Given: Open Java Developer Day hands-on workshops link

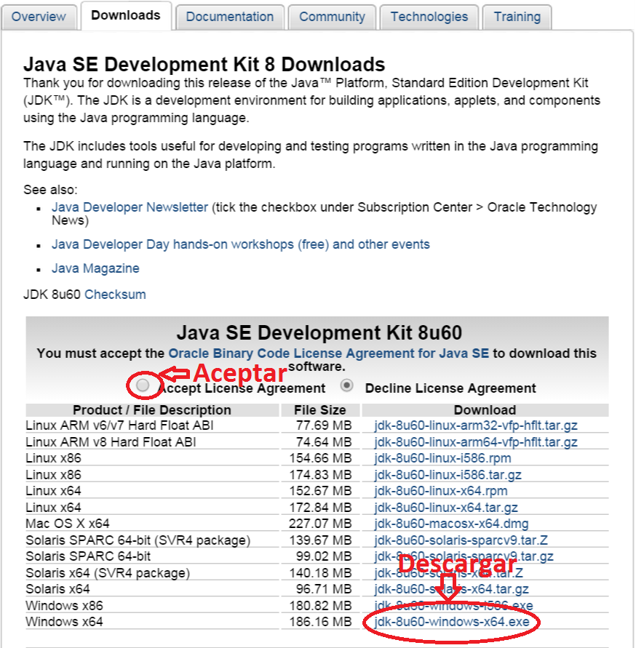Looking at the screenshot, I should point(240,244).
